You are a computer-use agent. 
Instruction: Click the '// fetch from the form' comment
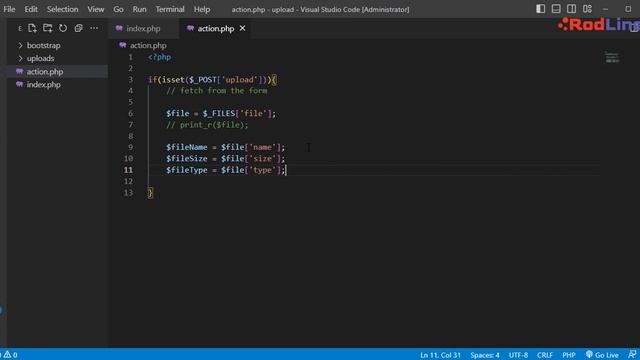coord(217,91)
